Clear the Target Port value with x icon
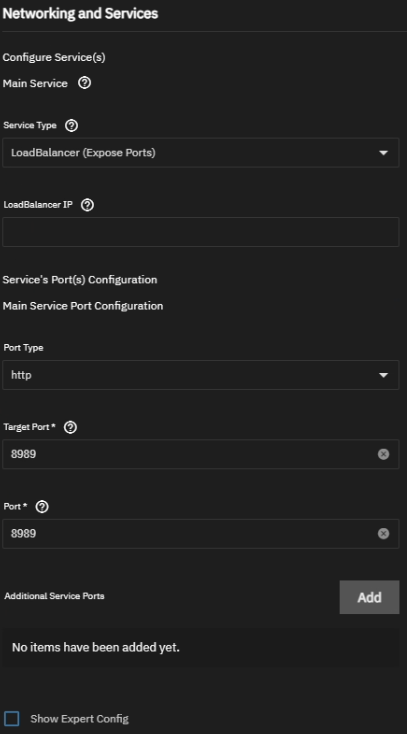 click(x=383, y=454)
